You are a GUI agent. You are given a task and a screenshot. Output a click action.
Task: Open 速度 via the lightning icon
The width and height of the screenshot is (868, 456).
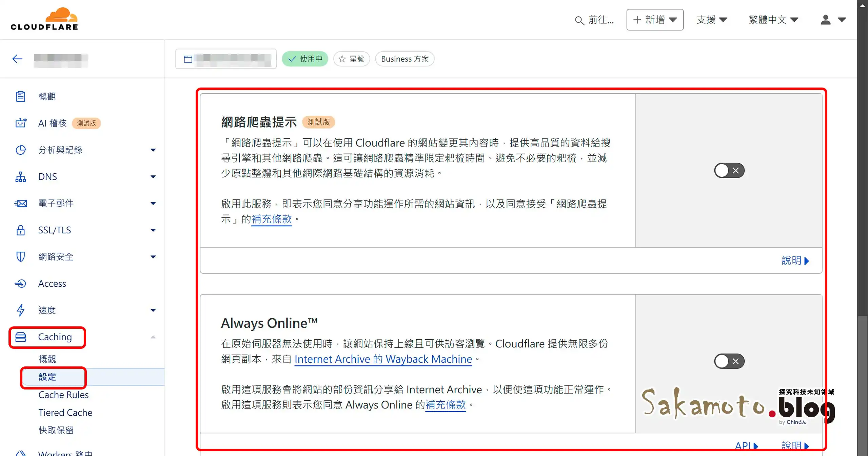pos(21,310)
